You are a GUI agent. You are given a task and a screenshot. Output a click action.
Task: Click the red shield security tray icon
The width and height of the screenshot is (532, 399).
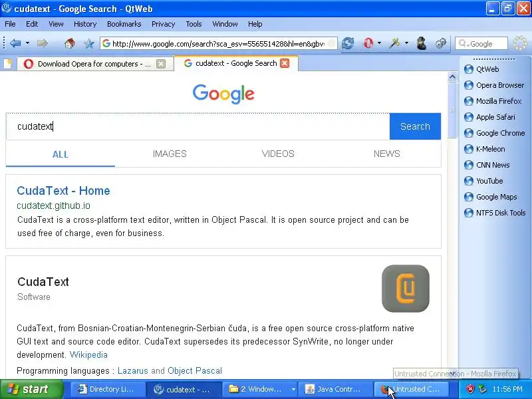pyautogui.click(x=470, y=389)
